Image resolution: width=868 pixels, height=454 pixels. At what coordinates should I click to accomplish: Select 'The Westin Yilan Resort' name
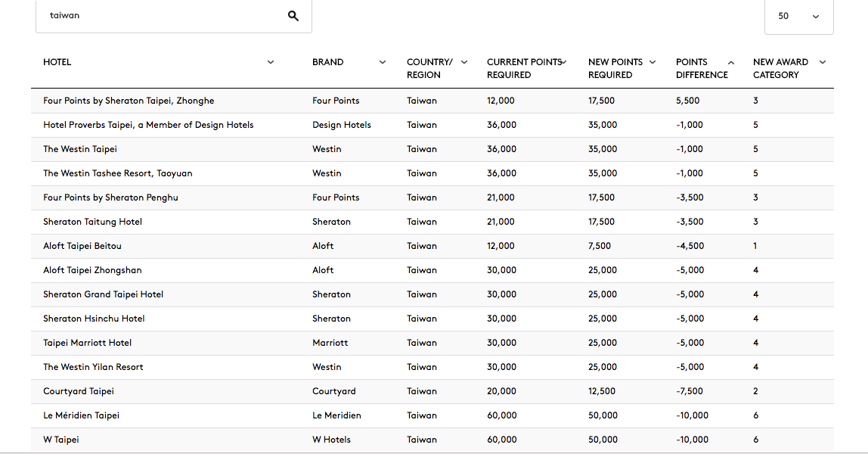tap(93, 367)
